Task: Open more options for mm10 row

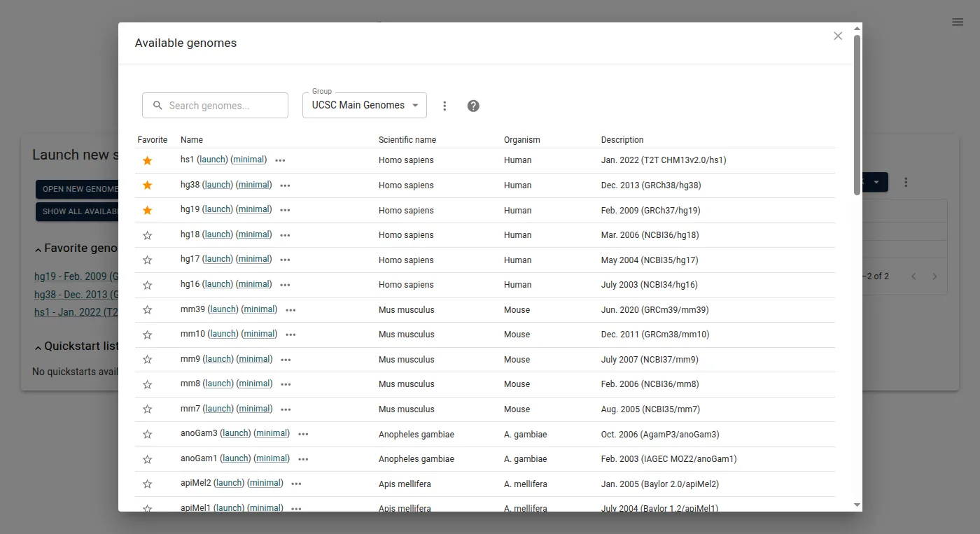Action: [290, 335]
